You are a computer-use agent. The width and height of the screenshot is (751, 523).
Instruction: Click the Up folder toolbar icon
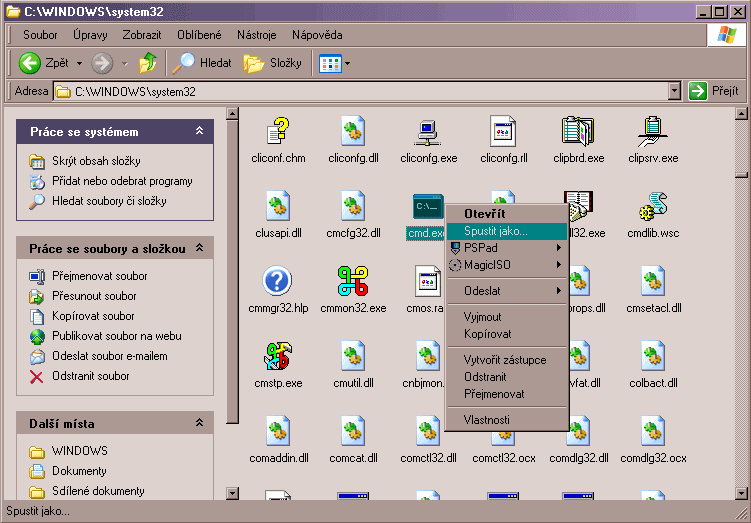148,63
